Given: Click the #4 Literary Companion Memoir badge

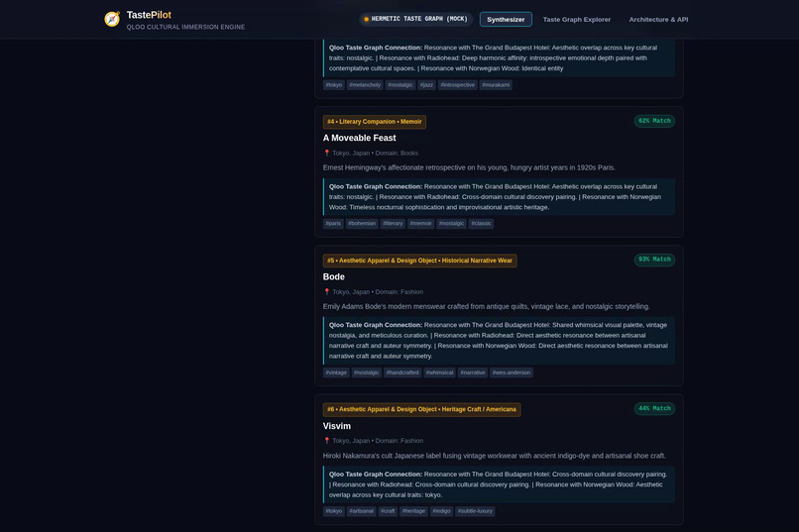Looking at the screenshot, I should [x=375, y=122].
